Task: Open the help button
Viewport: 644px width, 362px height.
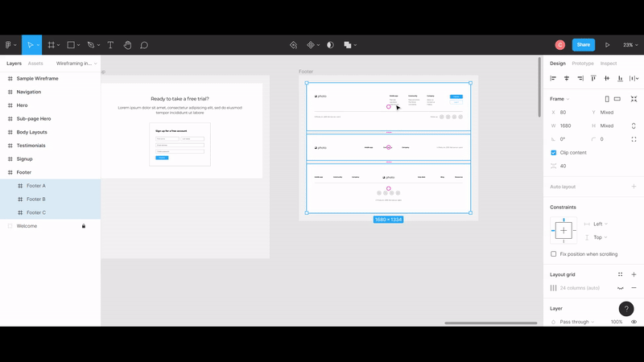Action: pos(626,309)
